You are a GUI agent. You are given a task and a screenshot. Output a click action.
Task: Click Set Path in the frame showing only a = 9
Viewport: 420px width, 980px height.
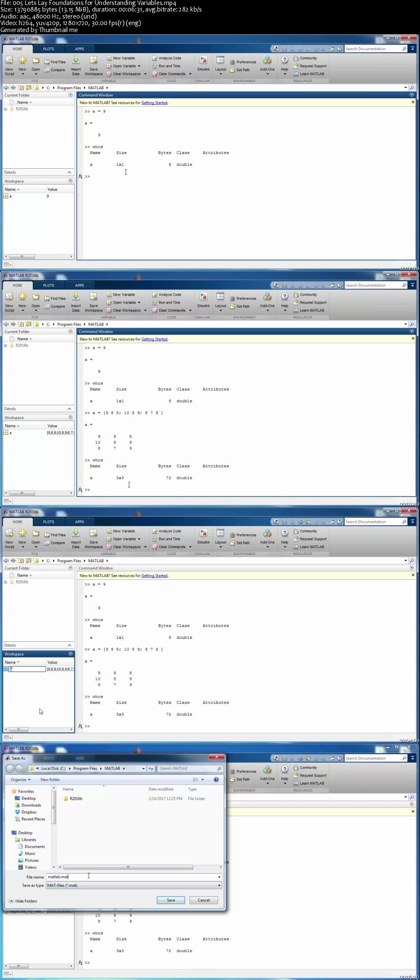coord(240,70)
